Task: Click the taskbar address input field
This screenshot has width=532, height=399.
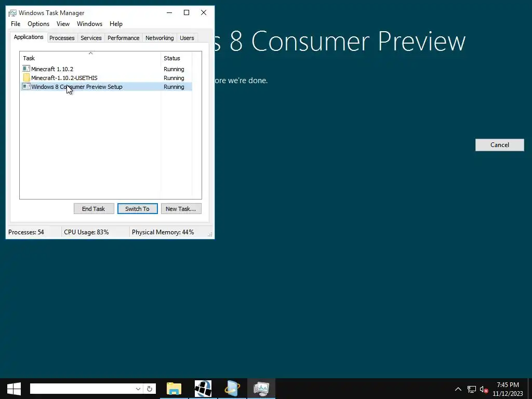Action: tap(82, 389)
